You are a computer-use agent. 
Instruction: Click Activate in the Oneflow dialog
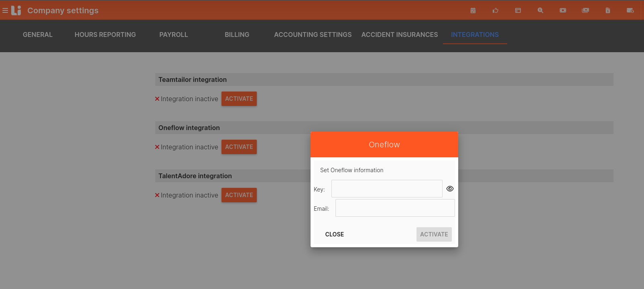tap(434, 234)
